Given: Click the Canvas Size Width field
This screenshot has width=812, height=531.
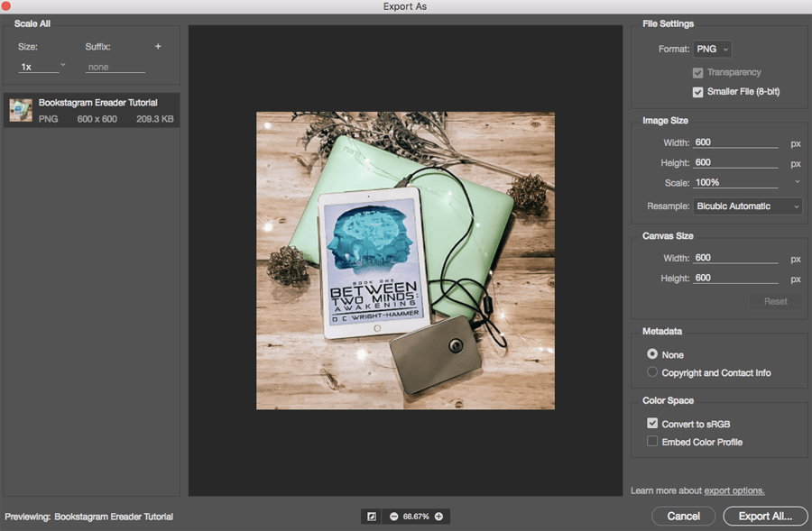Looking at the screenshot, I should click(x=735, y=258).
